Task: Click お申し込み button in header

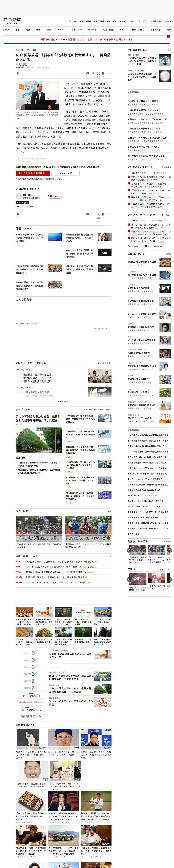Action: [x=156, y=21]
